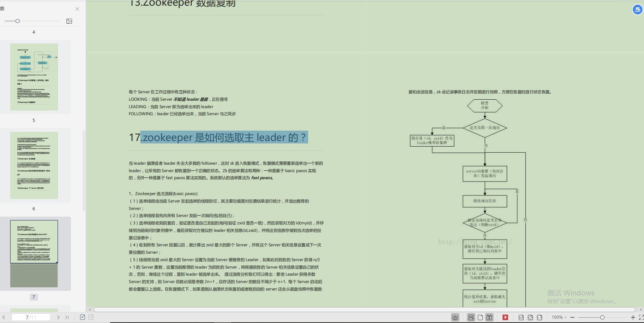Fit page to window
This screenshot has height=323, width=644.
(x=530, y=317)
